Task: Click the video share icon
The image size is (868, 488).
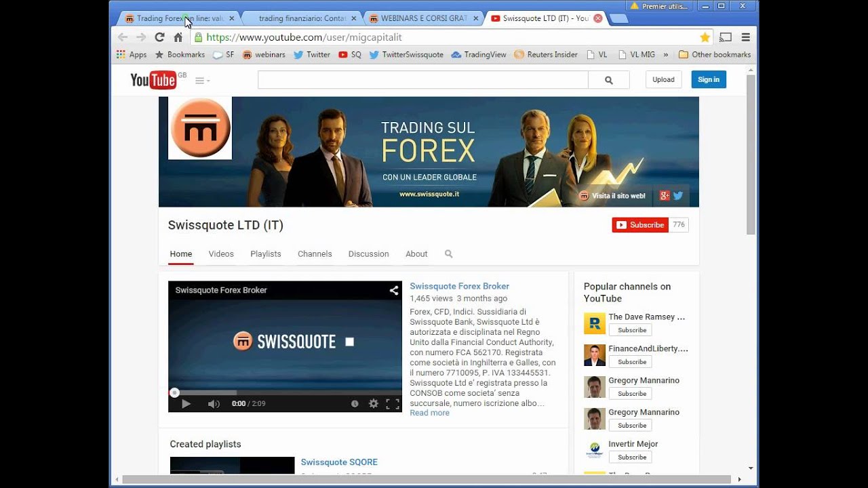Action: (394, 290)
